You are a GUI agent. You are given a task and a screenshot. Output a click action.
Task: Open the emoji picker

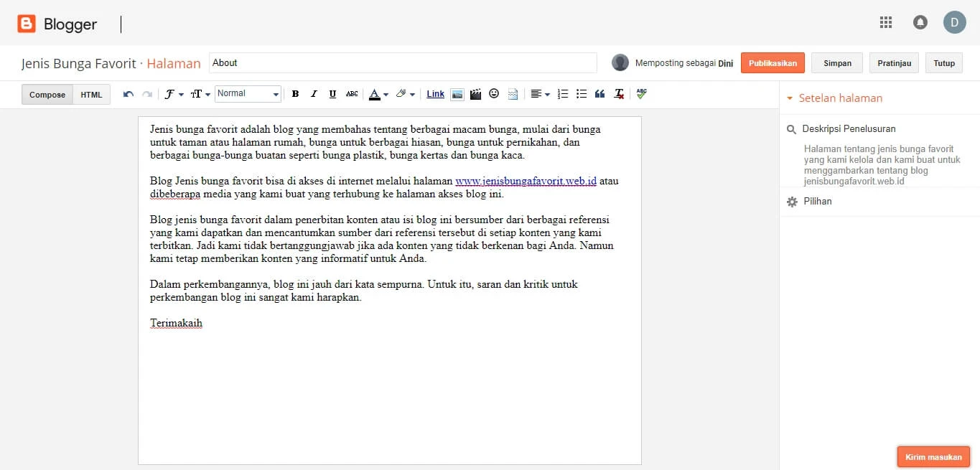494,93
